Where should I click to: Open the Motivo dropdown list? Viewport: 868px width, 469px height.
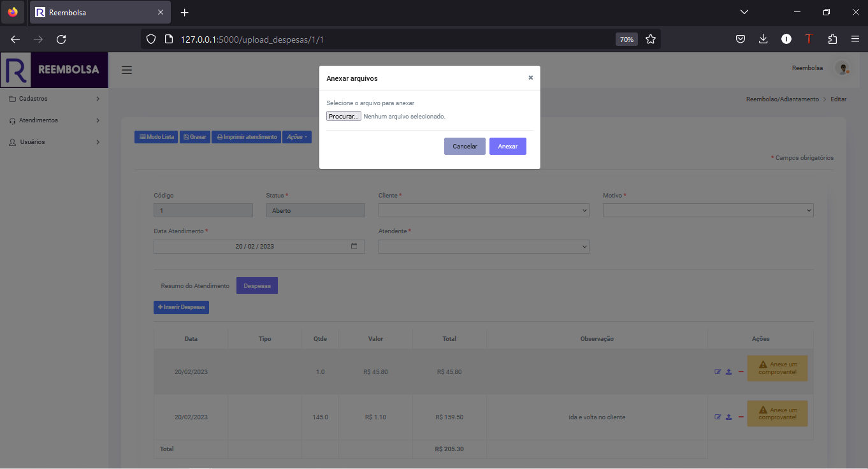pyautogui.click(x=707, y=210)
